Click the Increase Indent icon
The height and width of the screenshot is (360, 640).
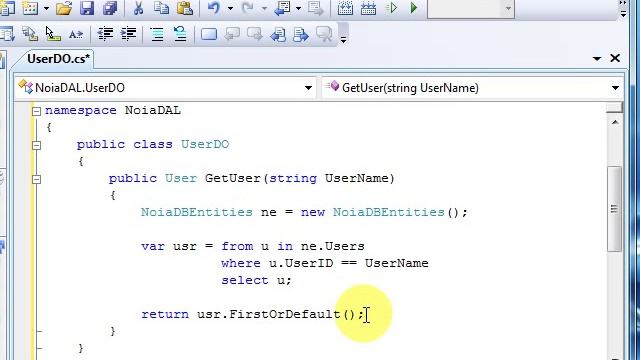[x=128, y=34]
